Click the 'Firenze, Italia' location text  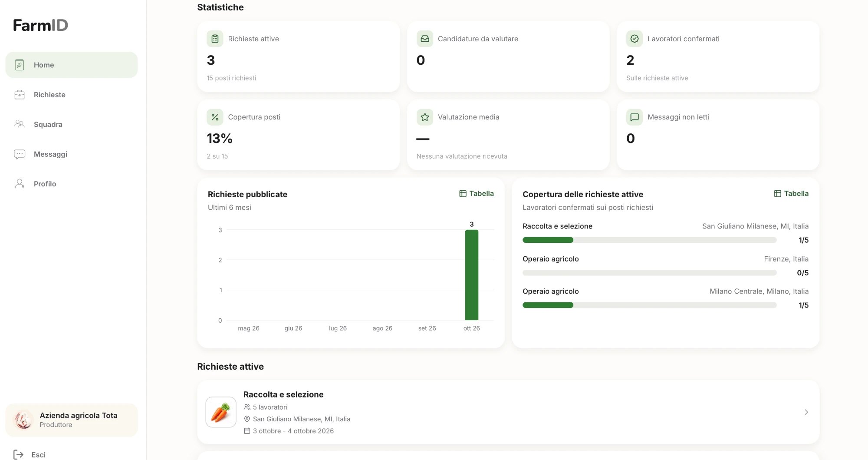tap(786, 259)
